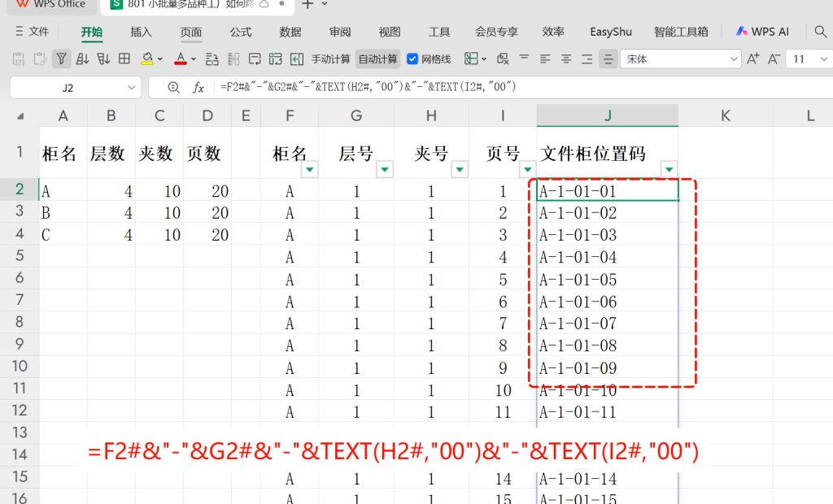This screenshot has width=833, height=504.
Task: Switch to 手动计算 manual calculation
Action: pyautogui.click(x=330, y=59)
